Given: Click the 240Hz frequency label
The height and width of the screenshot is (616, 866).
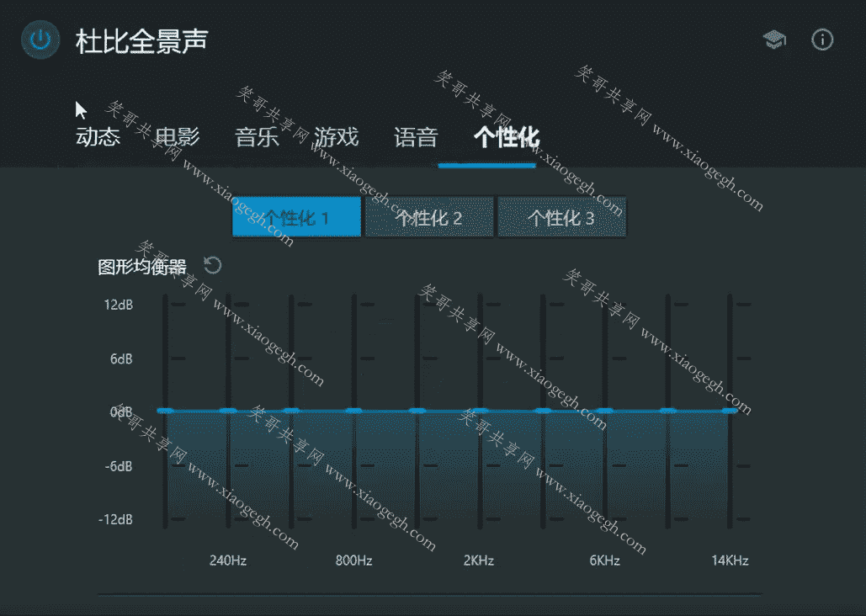Looking at the screenshot, I should coord(228,560).
